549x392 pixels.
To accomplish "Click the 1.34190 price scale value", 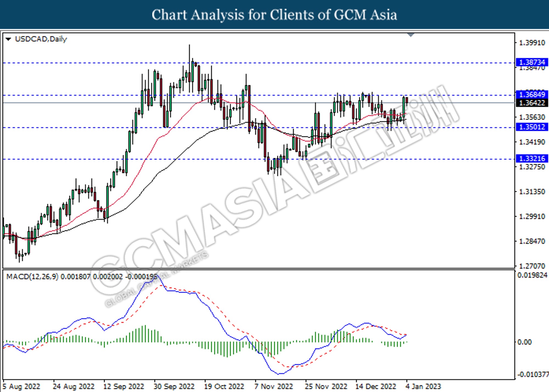I will pyautogui.click(x=532, y=142).
